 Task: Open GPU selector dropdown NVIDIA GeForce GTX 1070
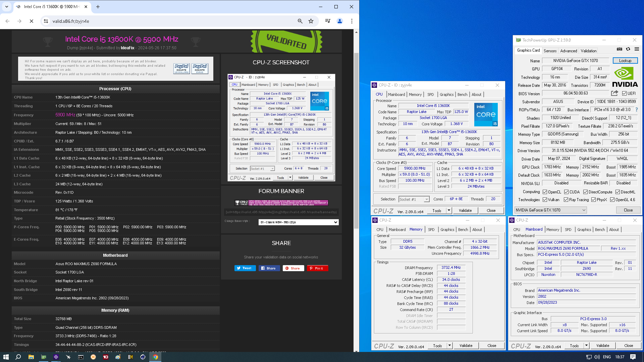tap(550, 210)
